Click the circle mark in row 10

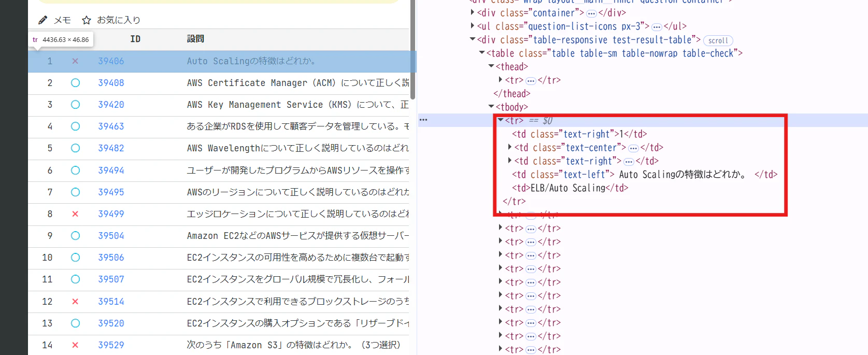click(75, 258)
